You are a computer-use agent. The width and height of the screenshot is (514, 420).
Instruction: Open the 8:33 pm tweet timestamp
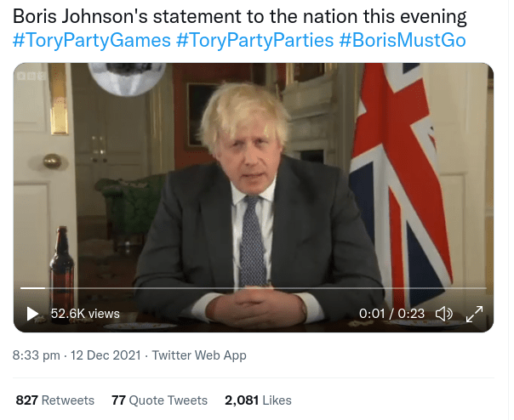click(37, 355)
